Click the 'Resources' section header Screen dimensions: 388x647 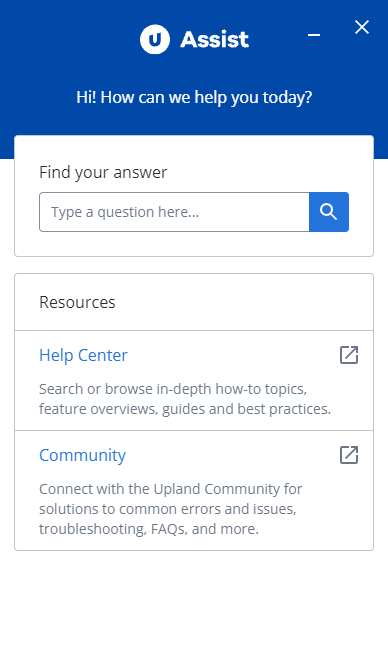[77, 302]
